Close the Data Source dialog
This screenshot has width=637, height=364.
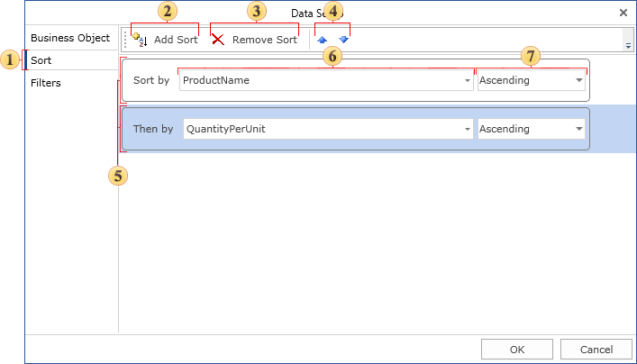click(623, 13)
